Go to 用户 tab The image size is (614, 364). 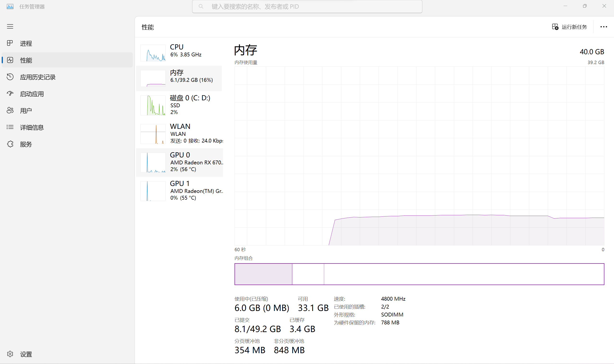click(67, 111)
